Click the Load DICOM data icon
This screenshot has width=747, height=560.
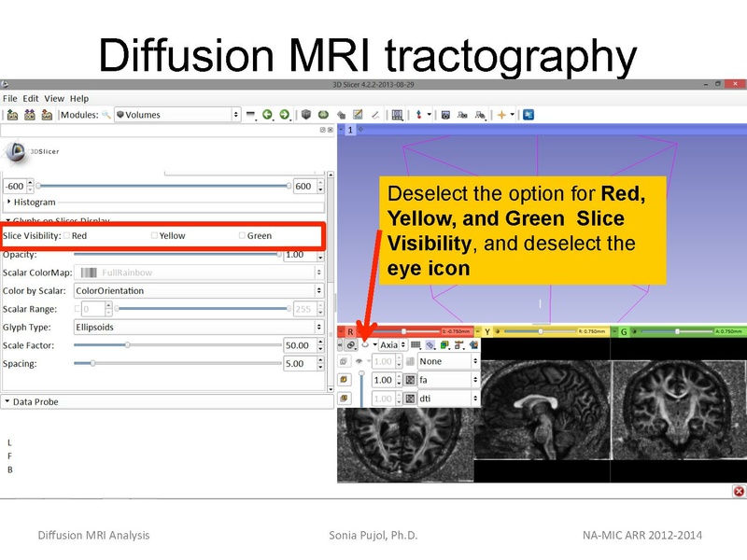pyautogui.click(x=30, y=115)
